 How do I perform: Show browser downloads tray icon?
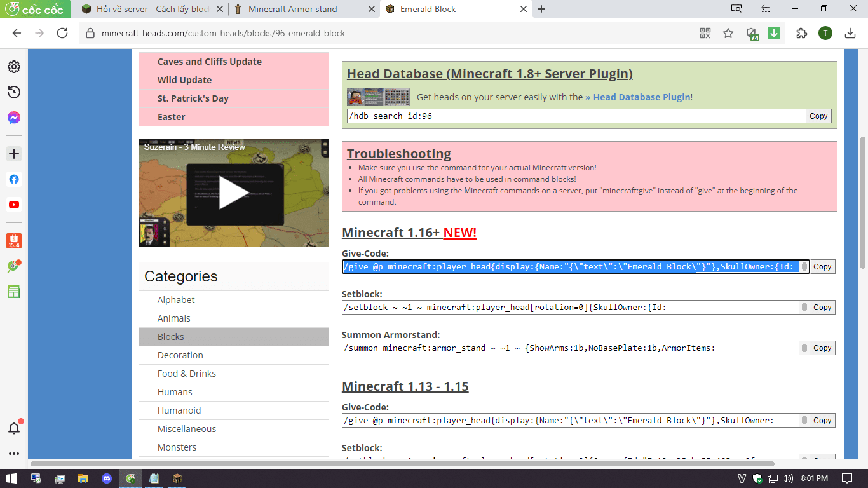tap(850, 33)
